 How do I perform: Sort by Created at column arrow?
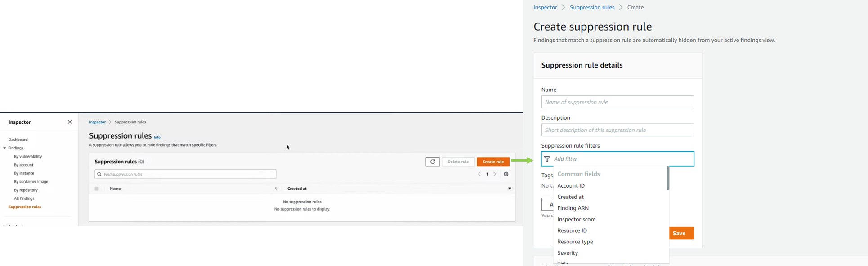[510, 189]
